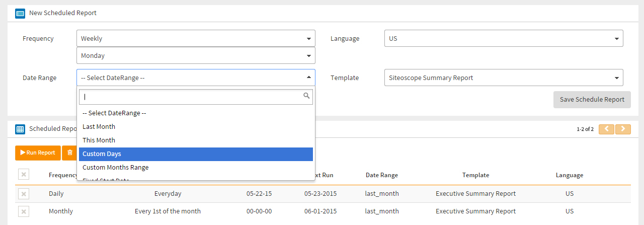644x225 pixels.
Task: Select Custom Days from the list
Action: tap(196, 154)
